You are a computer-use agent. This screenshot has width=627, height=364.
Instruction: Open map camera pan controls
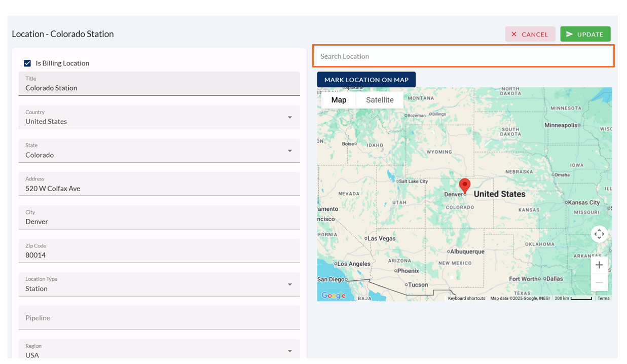[599, 234]
